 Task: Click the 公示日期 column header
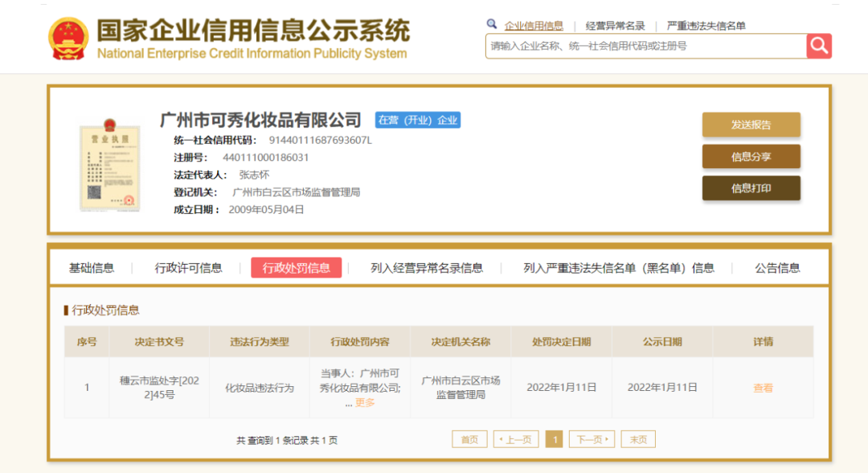662,342
